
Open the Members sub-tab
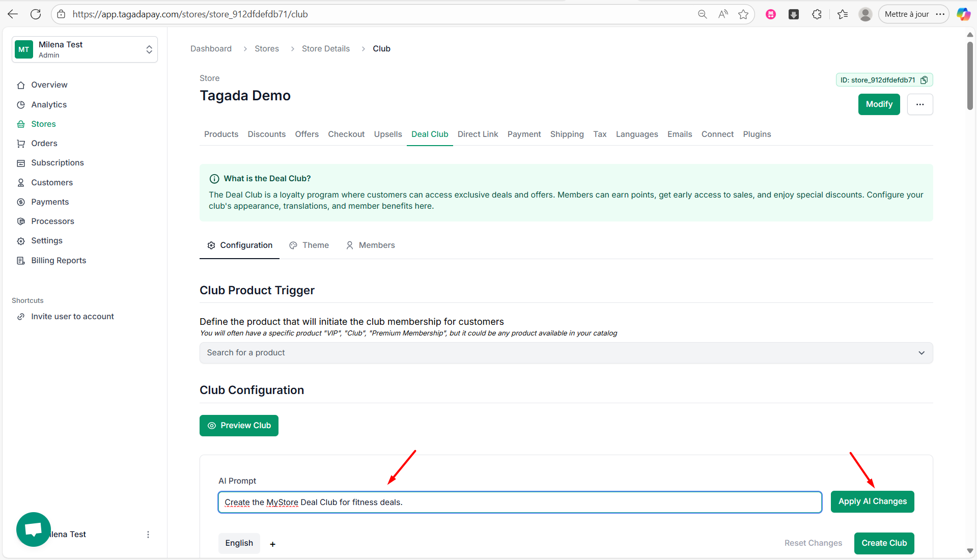[x=370, y=245]
